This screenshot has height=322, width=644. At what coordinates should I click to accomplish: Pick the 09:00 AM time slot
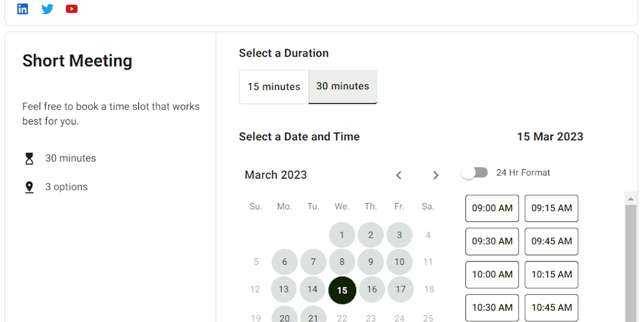tap(492, 208)
